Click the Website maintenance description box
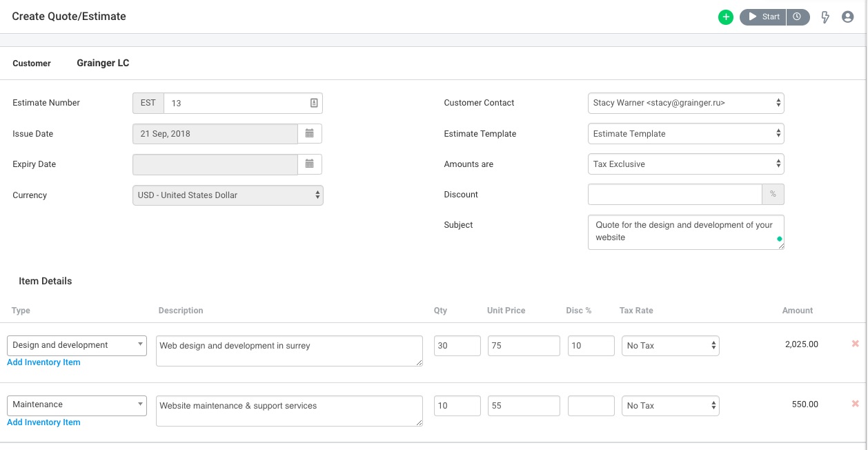 pyautogui.click(x=289, y=411)
